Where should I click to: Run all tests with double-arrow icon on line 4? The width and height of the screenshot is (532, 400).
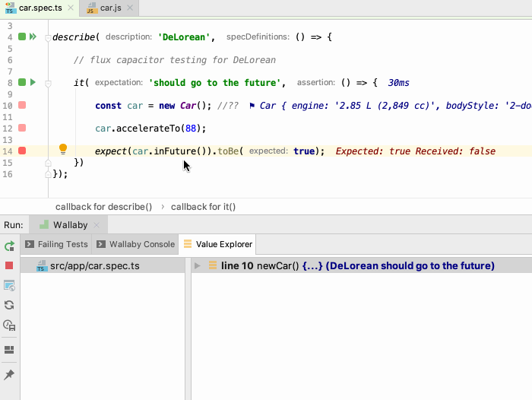tap(33, 37)
